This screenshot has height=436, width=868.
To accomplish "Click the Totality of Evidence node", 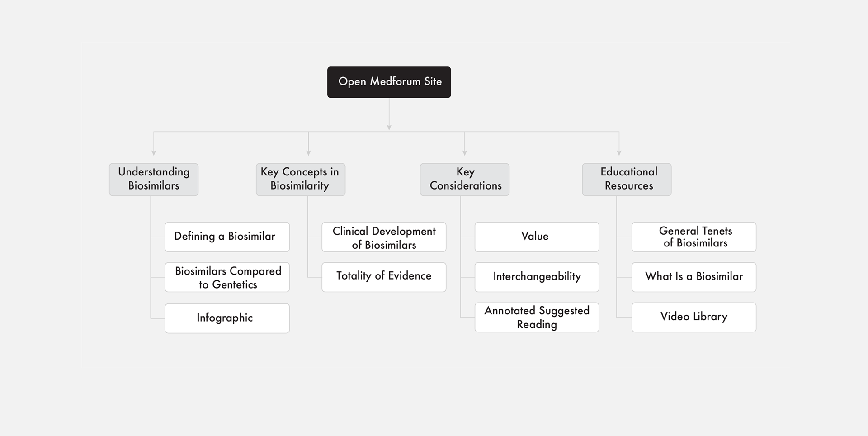I will [384, 277].
